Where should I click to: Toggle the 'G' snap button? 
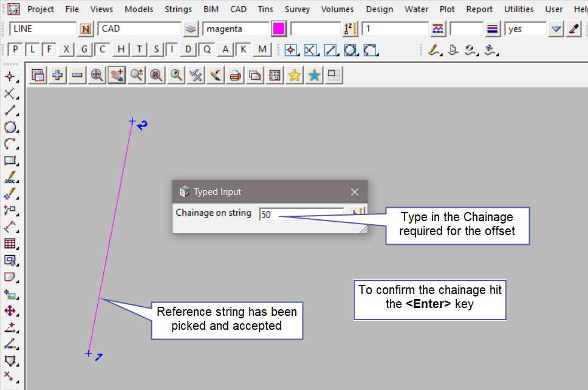84,50
